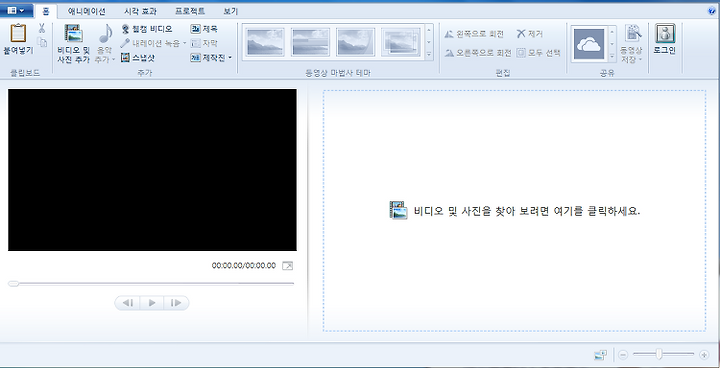The height and width of the screenshot is (368, 720).
Task: Click the 음악 추가 music note icon
Action: pos(105,34)
